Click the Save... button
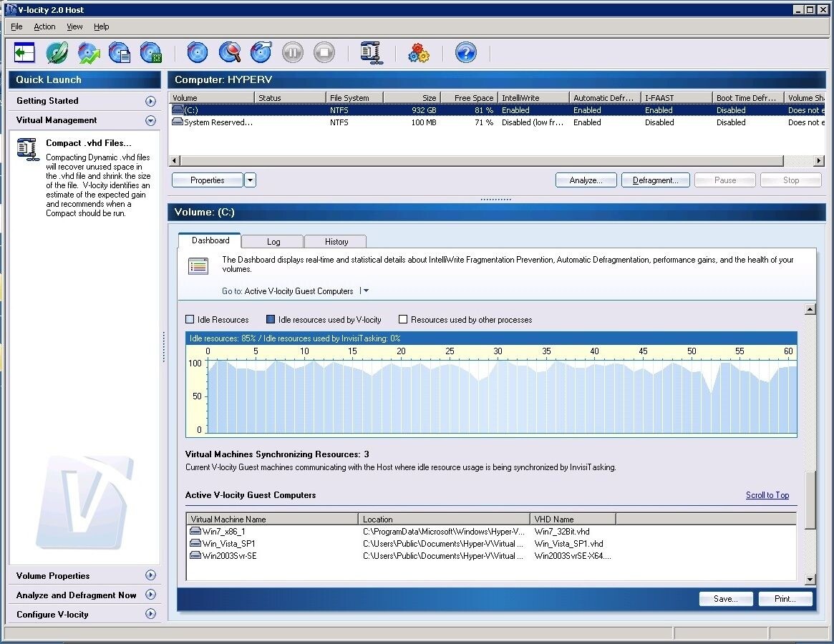 [x=726, y=599]
